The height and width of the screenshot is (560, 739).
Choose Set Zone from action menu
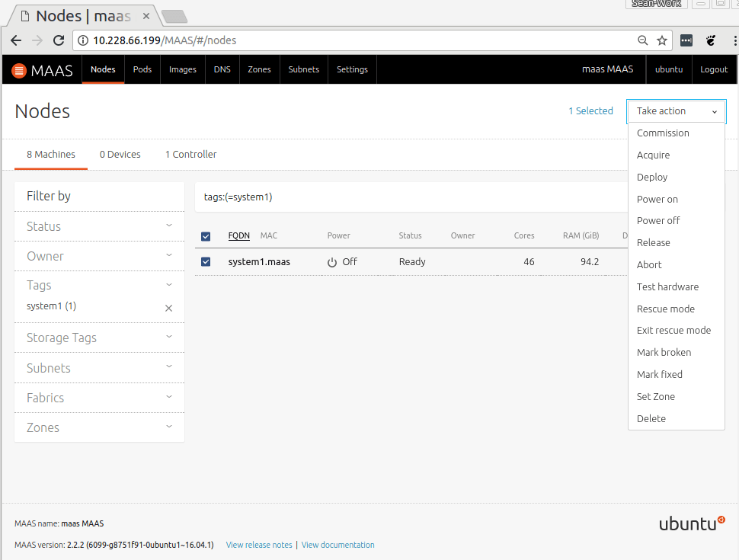(x=677, y=396)
